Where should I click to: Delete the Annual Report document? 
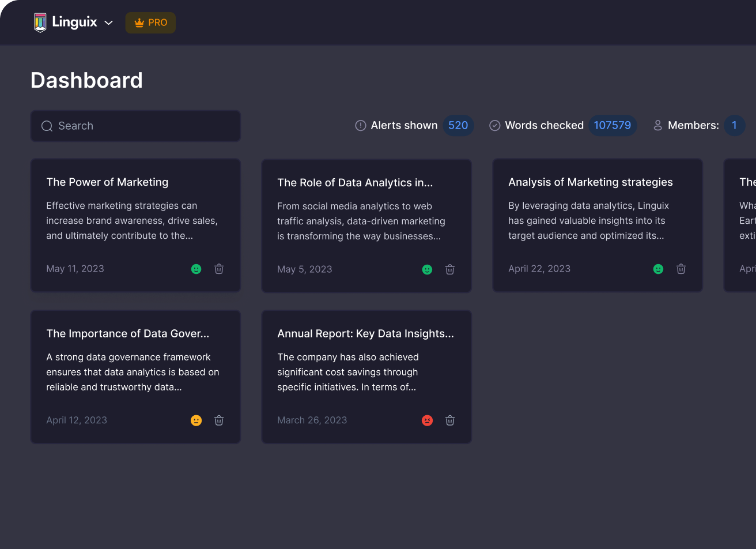point(450,420)
